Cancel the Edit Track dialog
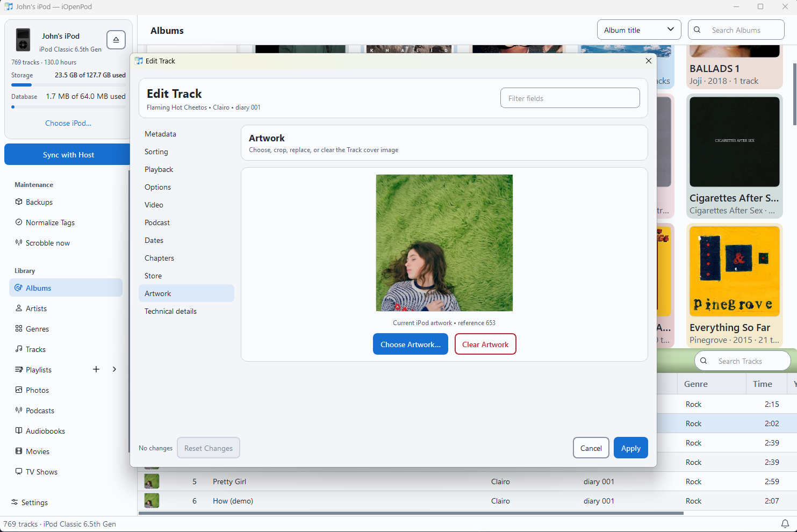797x532 pixels. (x=591, y=448)
